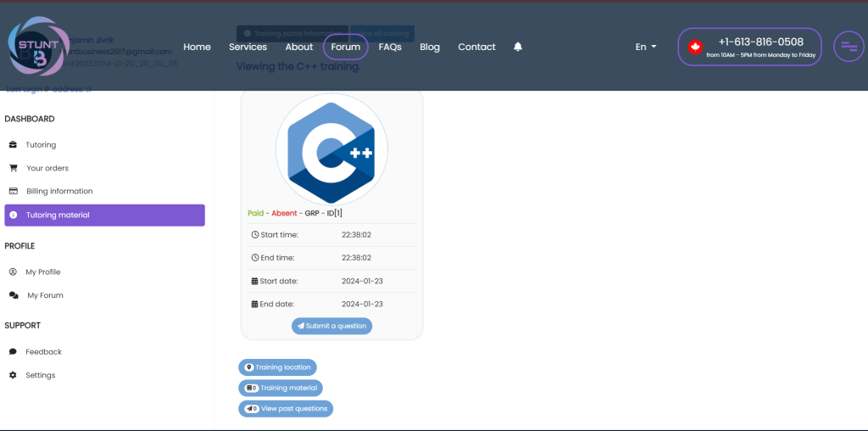Open Your orders in the sidebar
Image resolution: width=868 pixels, height=431 pixels.
point(104,168)
